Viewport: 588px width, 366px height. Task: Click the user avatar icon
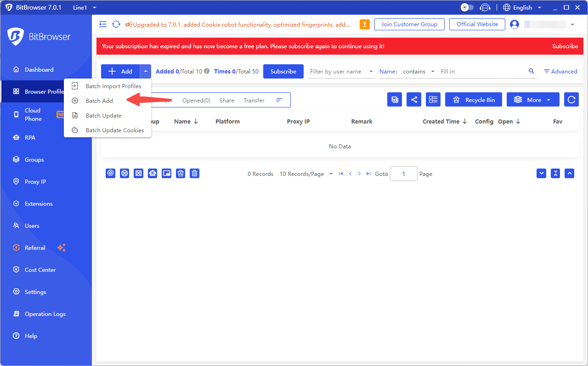(x=514, y=24)
